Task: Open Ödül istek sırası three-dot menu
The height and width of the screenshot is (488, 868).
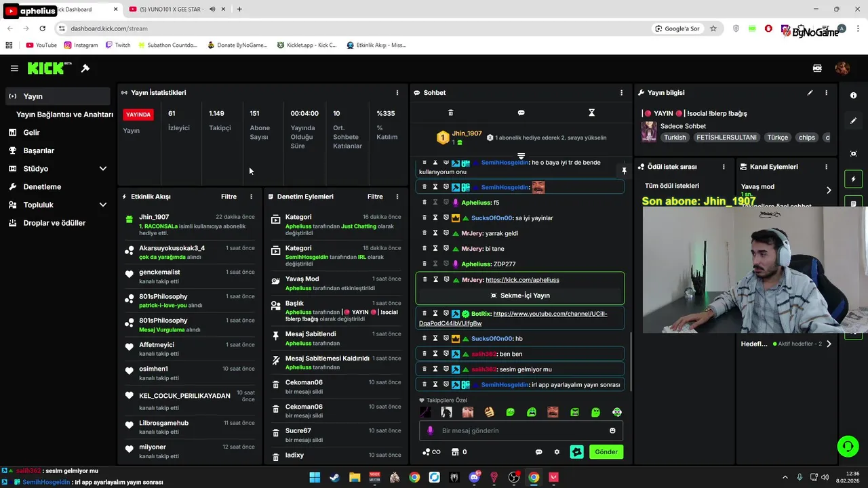Action: point(724,167)
